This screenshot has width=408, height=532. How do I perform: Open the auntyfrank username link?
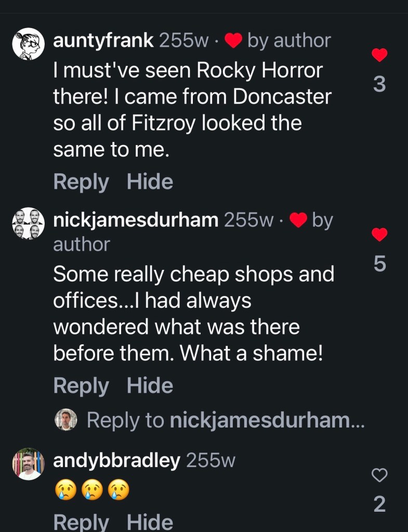point(103,41)
